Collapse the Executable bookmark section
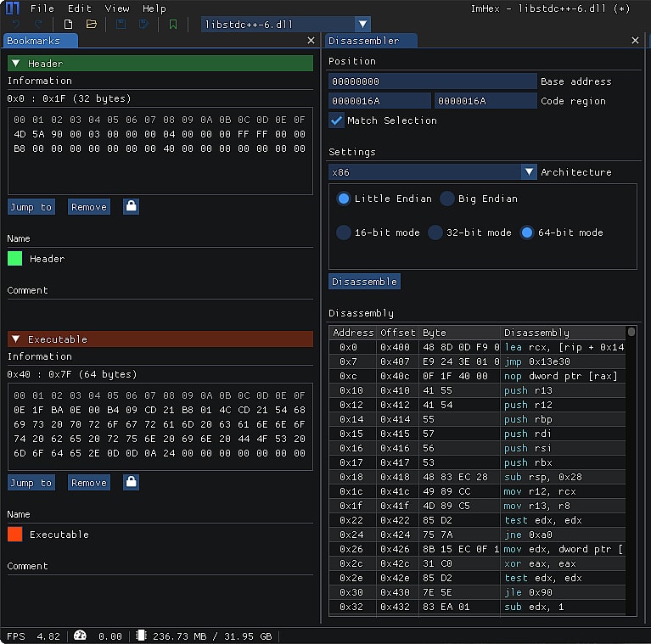This screenshot has width=651, height=644. pyautogui.click(x=15, y=339)
